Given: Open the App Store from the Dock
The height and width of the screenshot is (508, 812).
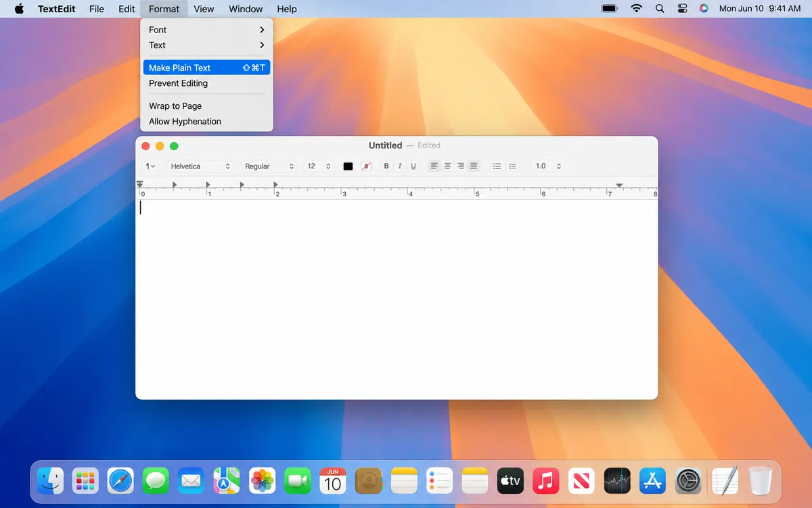Looking at the screenshot, I should (652, 481).
